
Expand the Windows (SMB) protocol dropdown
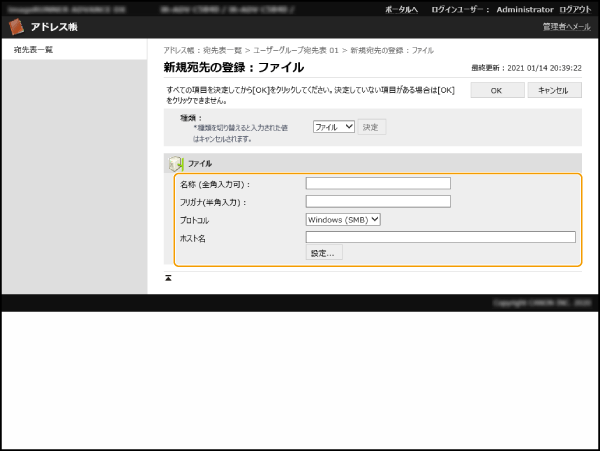pos(343,219)
